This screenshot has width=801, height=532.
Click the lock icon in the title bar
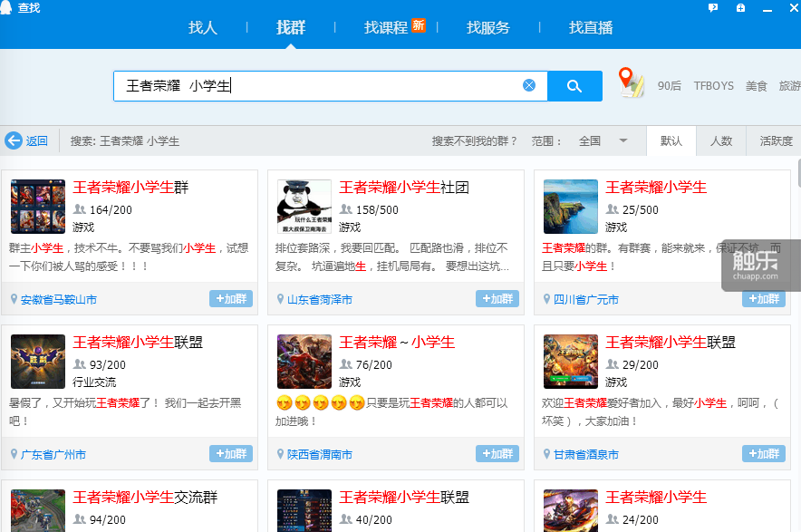[740, 7]
